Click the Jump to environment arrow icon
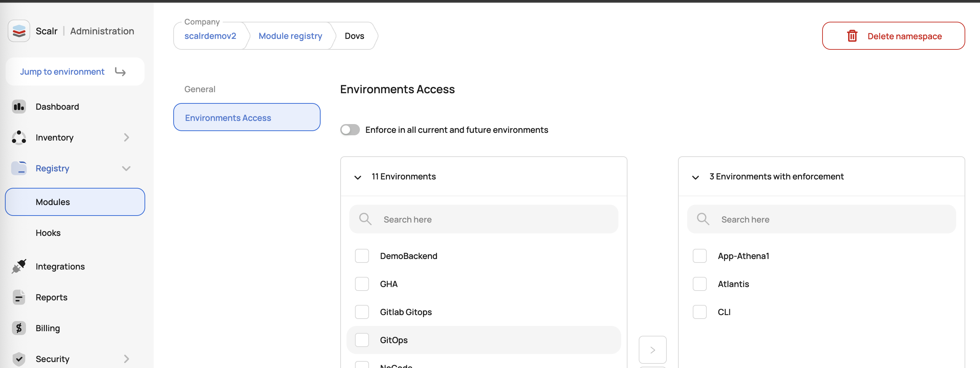This screenshot has height=368, width=980. pos(120,71)
